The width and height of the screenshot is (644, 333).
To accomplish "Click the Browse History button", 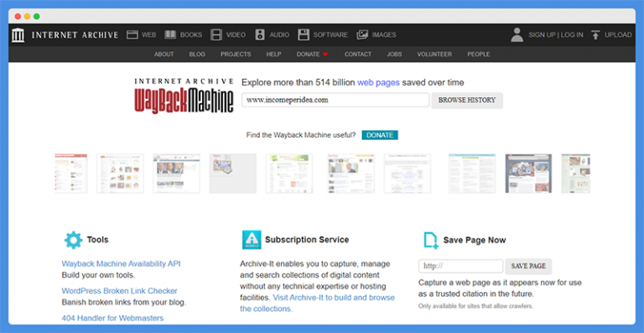I will tap(467, 100).
